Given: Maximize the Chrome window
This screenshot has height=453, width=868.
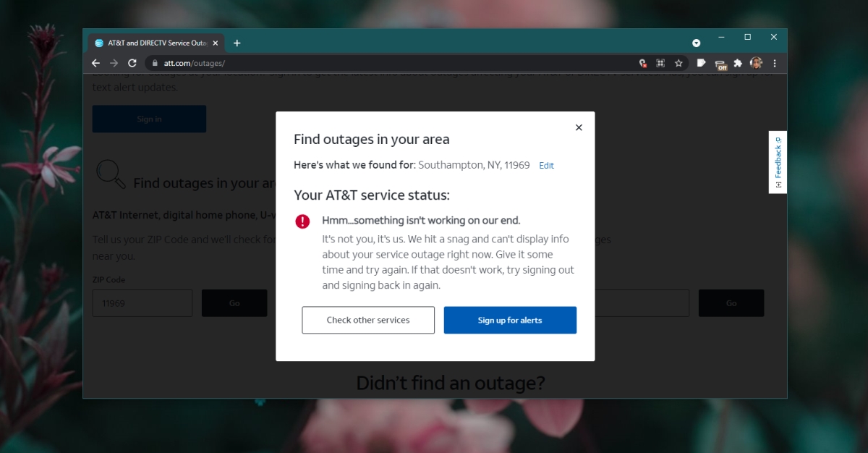Looking at the screenshot, I should coord(747,36).
